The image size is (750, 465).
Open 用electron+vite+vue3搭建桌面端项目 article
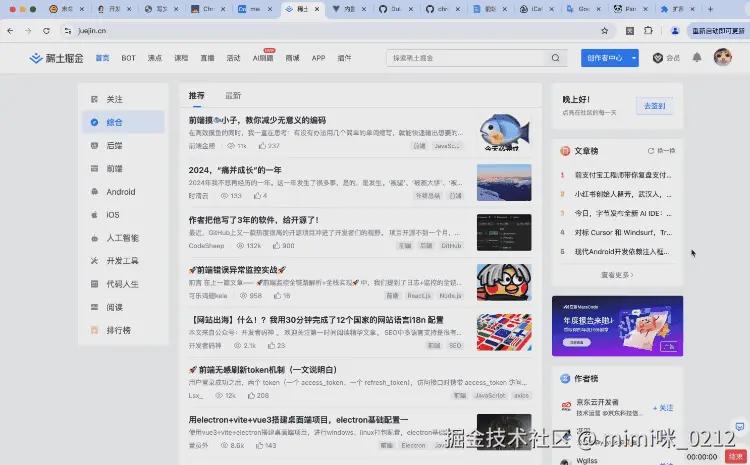pos(298,420)
